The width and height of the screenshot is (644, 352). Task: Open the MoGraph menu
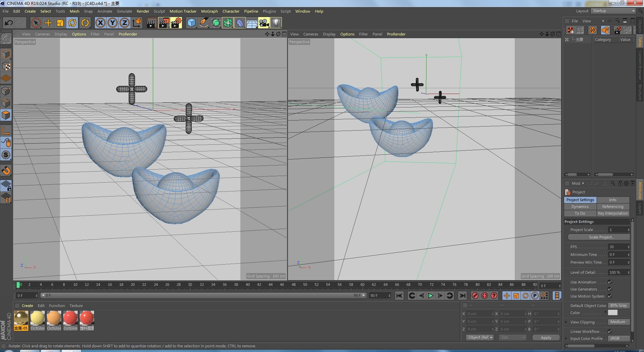click(x=209, y=11)
